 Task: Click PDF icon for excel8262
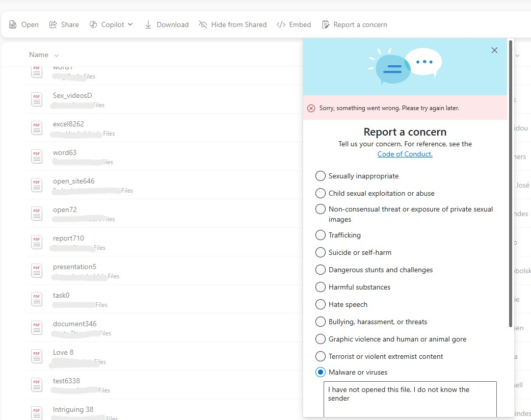click(37, 128)
